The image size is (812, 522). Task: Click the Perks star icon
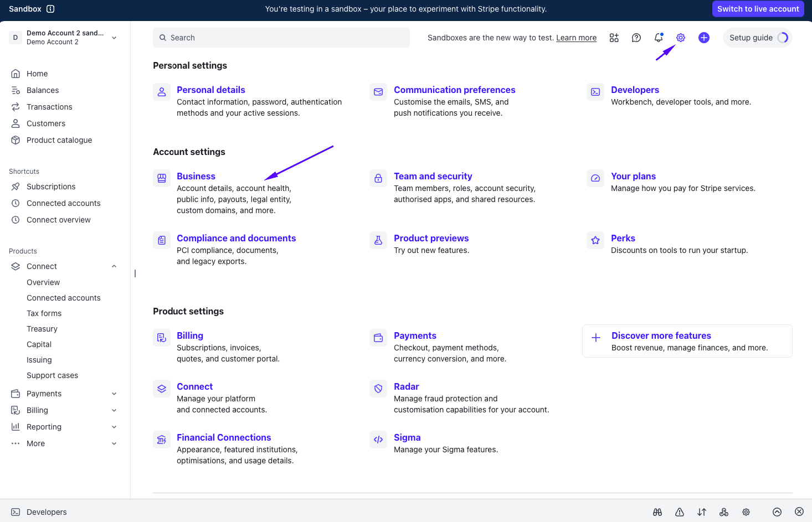(x=595, y=240)
